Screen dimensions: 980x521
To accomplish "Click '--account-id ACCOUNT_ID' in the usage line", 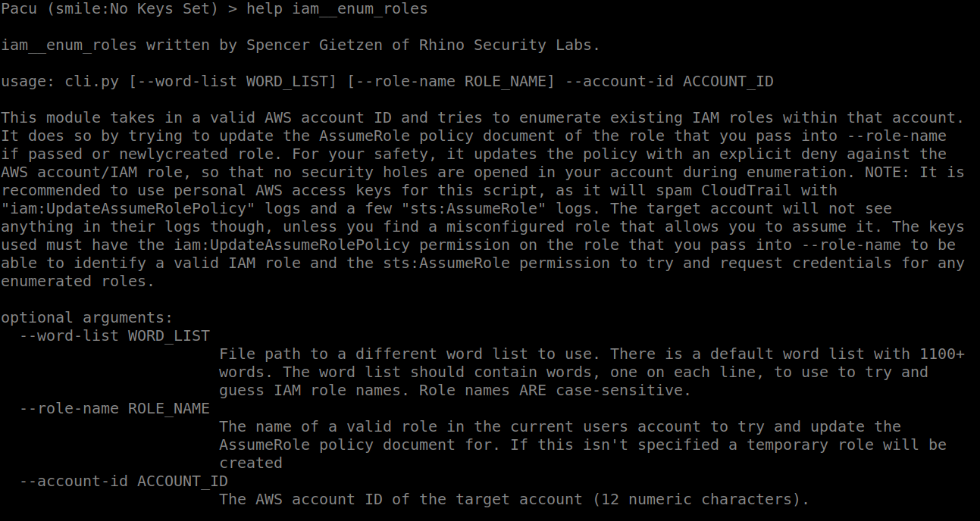I will coord(668,82).
